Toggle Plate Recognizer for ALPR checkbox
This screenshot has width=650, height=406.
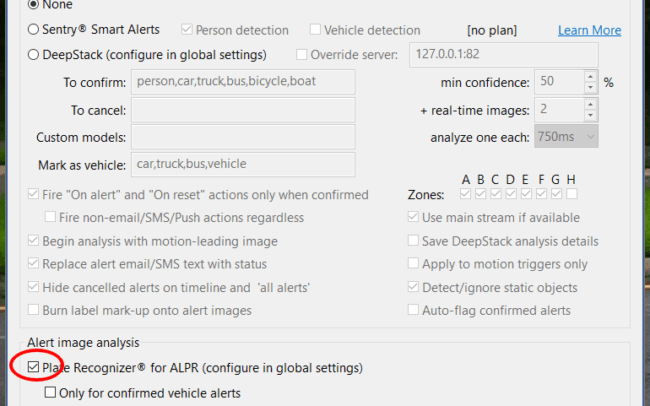tap(33, 367)
